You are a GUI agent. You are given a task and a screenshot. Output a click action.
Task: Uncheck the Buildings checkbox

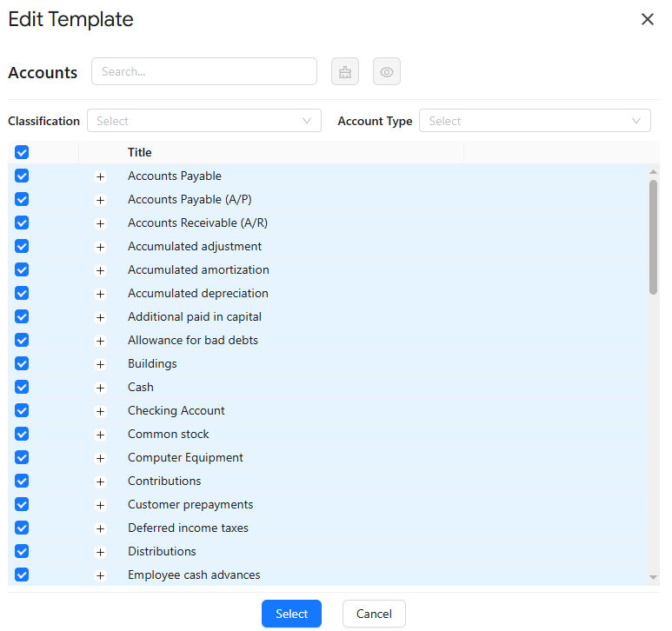(x=22, y=363)
